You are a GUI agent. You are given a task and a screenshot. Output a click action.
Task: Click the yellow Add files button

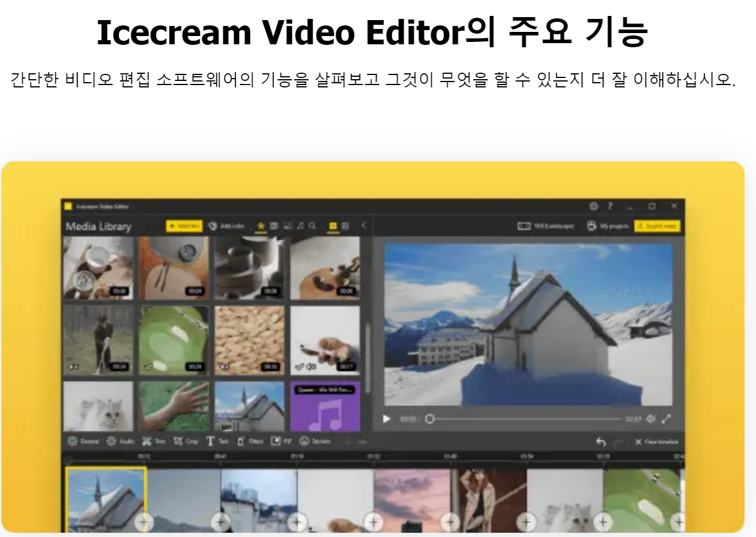[x=183, y=226]
